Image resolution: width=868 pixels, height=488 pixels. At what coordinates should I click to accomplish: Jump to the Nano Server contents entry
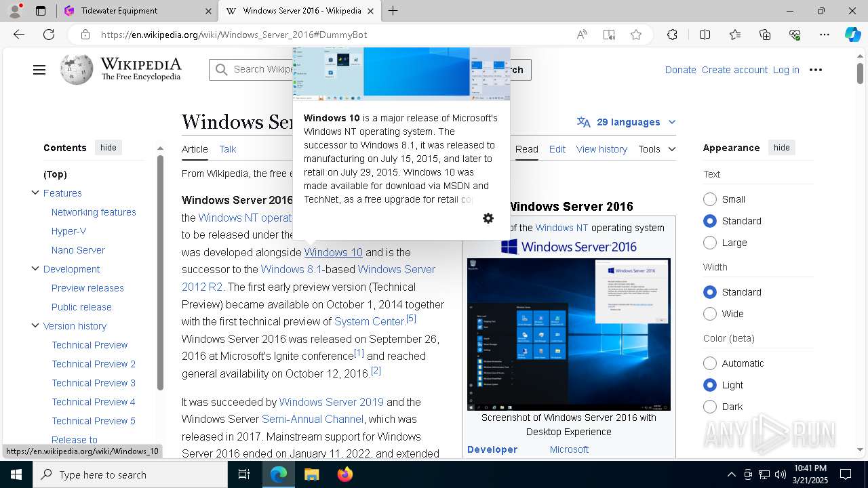79,250
